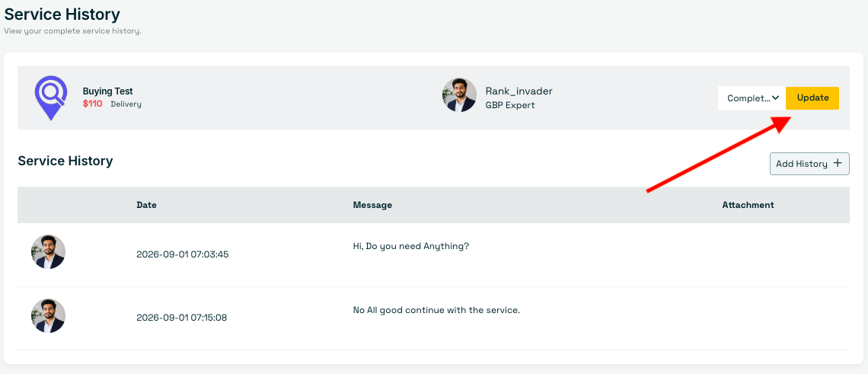Select the avatar in the second history row

tap(48, 316)
